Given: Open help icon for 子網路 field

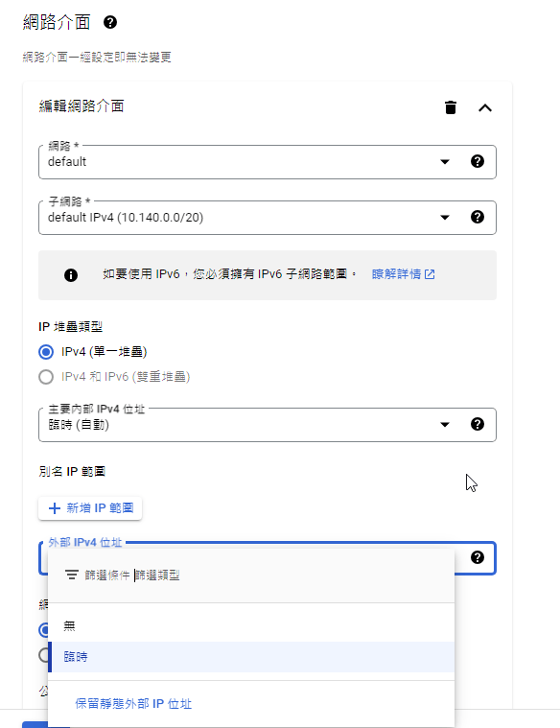Looking at the screenshot, I should pyautogui.click(x=478, y=217).
